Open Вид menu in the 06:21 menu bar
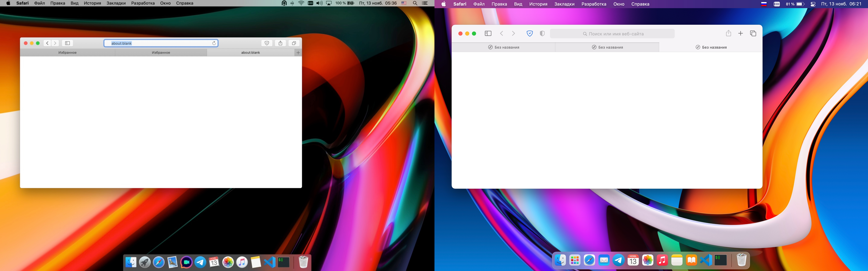This screenshot has width=868, height=271. click(x=518, y=4)
